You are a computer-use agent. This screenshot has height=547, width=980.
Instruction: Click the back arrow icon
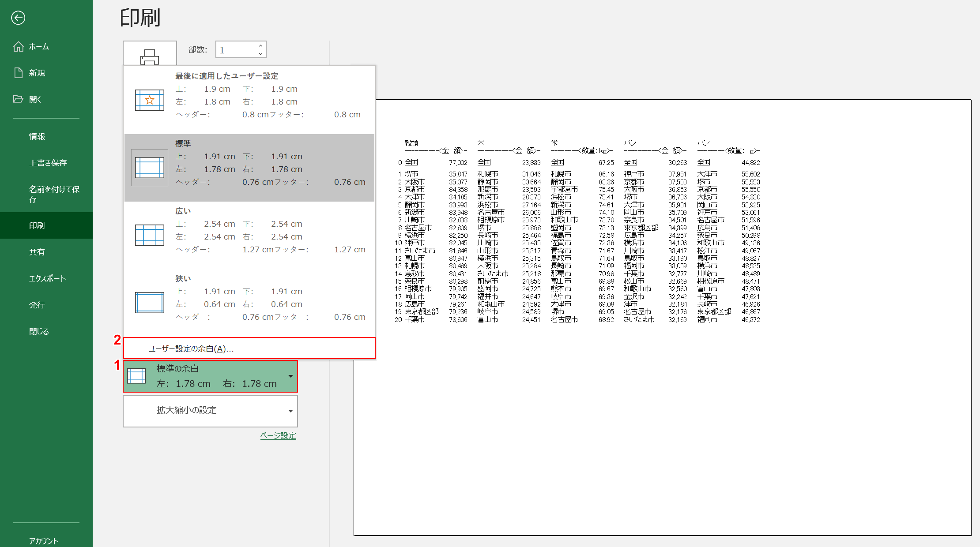(x=18, y=18)
